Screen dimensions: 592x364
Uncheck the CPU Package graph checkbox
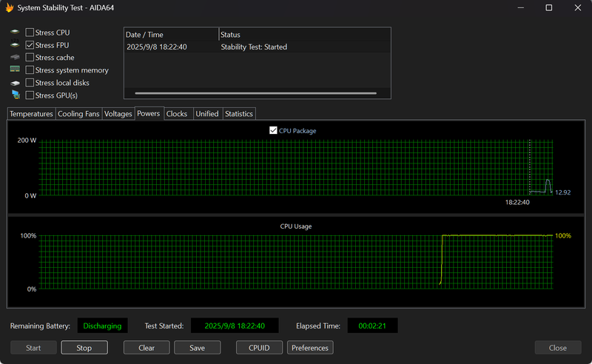[x=274, y=131]
